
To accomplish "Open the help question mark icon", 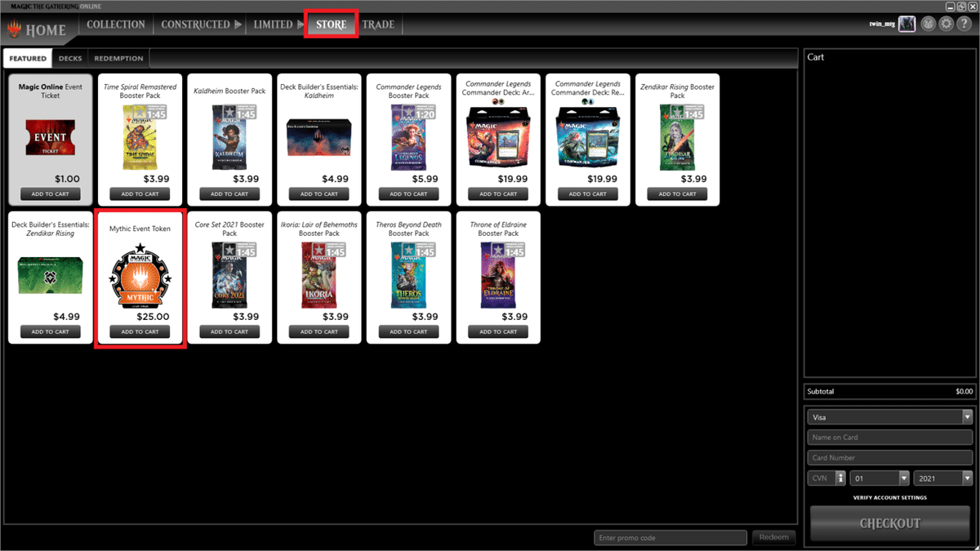I will tap(963, 24).
